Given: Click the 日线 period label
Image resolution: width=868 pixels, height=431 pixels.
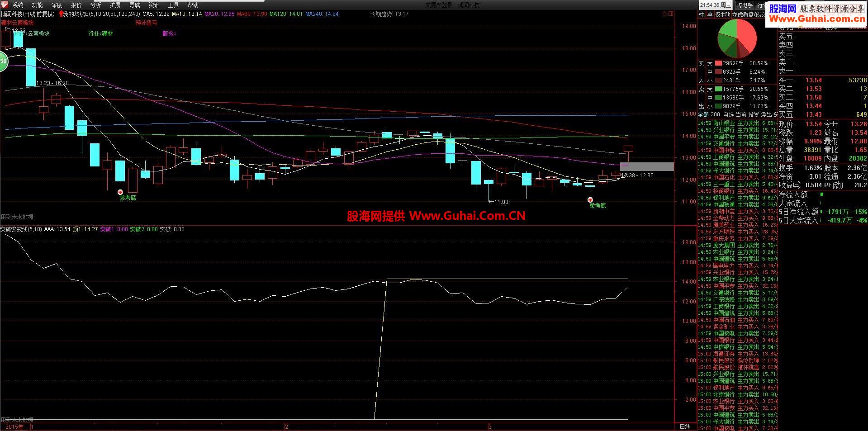Looking at the screenshot, I should (685, 427).
